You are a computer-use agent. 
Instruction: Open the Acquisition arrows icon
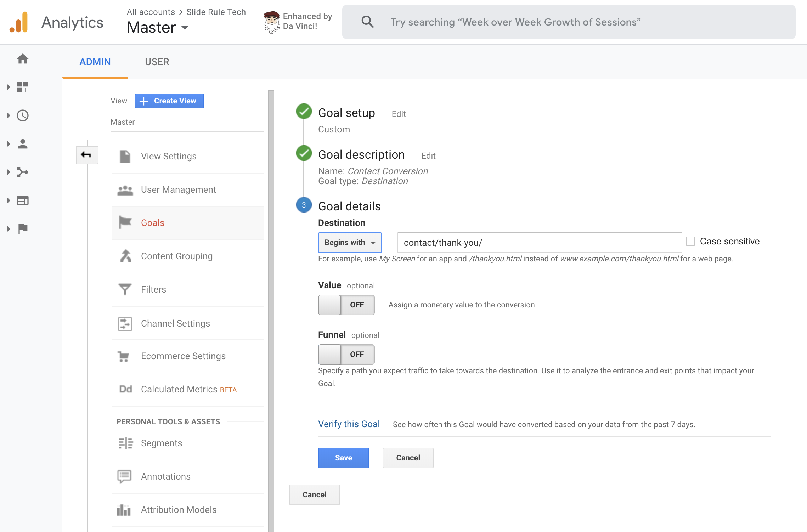[x=23, y=172]
